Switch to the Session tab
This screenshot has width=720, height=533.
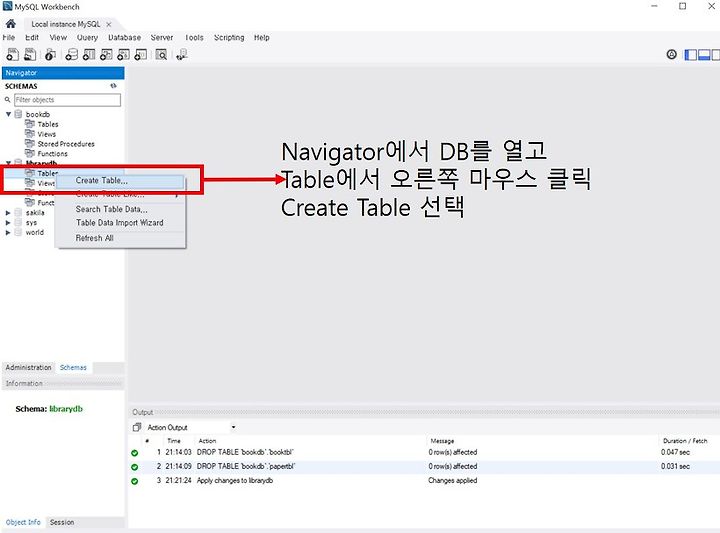coord(62,522)
